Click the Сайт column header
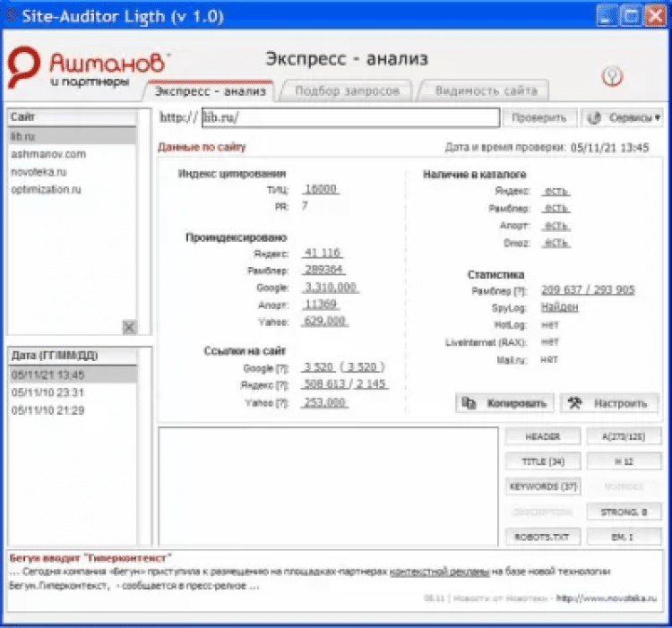This screenshot has width=672, height=628. [x=72, y=117]
